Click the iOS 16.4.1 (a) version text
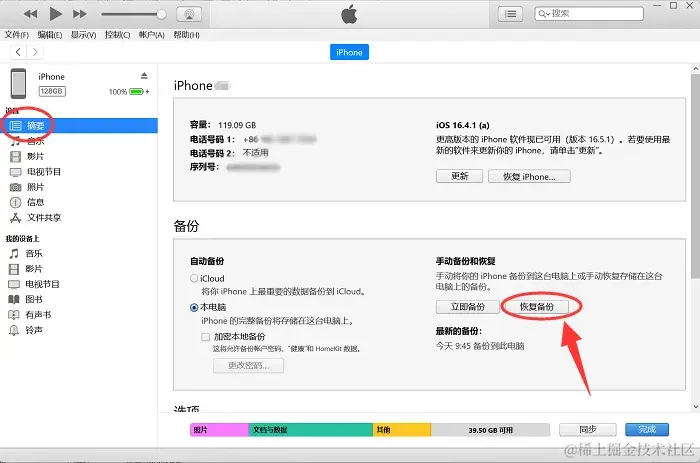The height and width of the screenshot is (463, 700). (462, 125)
